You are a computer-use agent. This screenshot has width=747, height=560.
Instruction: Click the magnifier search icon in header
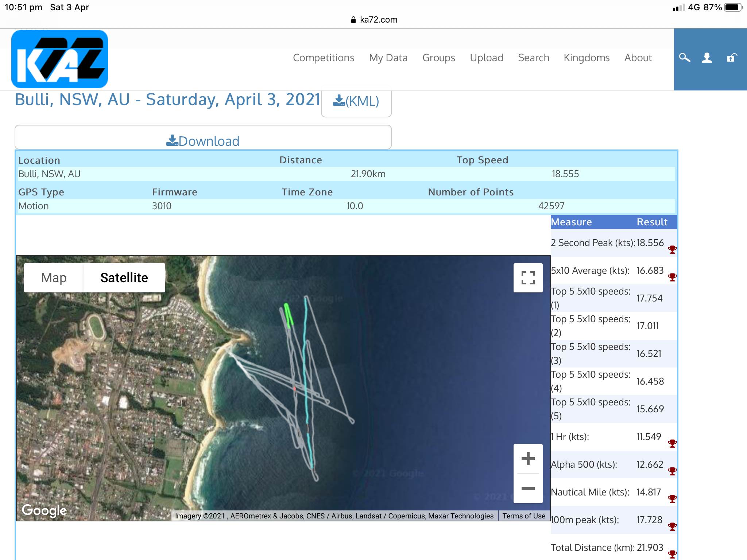(x=685, y=58)
